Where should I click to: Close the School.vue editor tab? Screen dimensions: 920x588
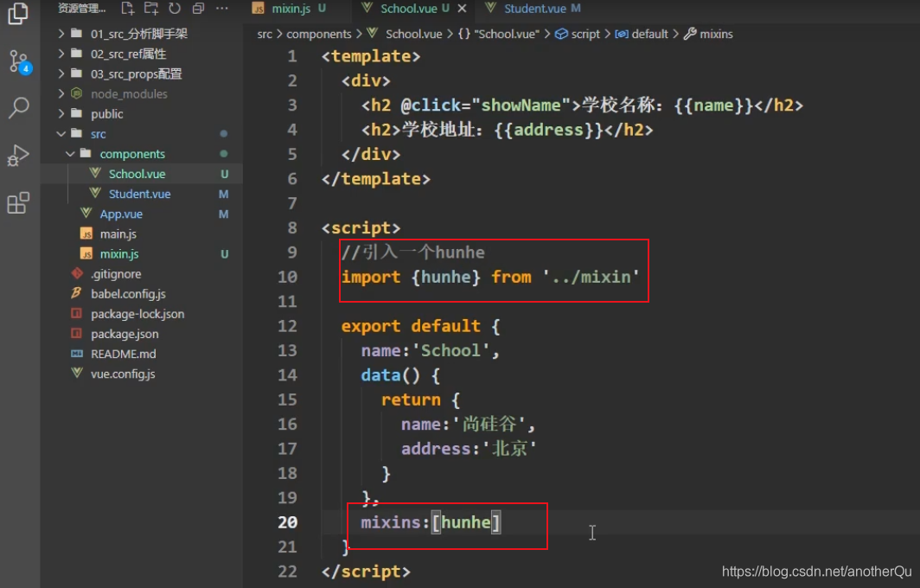tap(462, 9)
